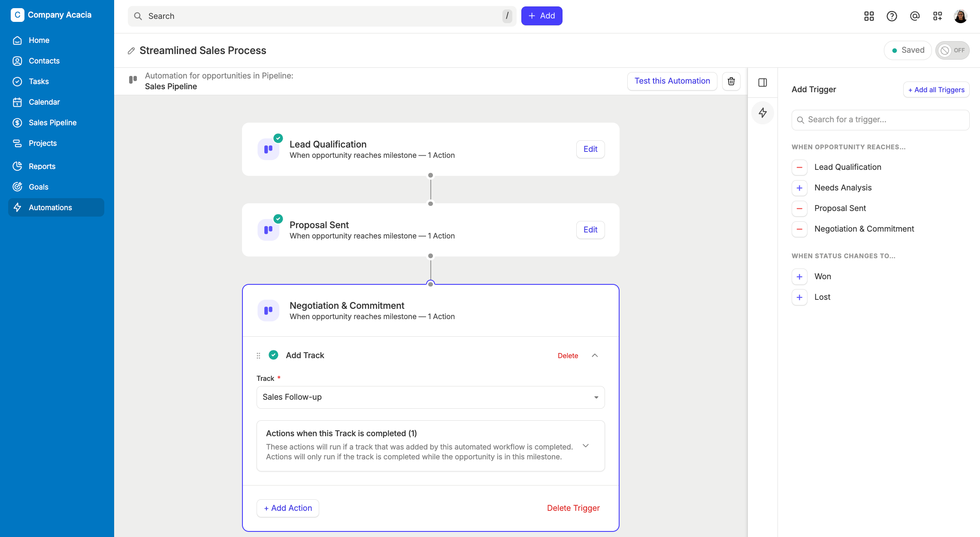Edit automation name with pencil icon

point(131,51)
